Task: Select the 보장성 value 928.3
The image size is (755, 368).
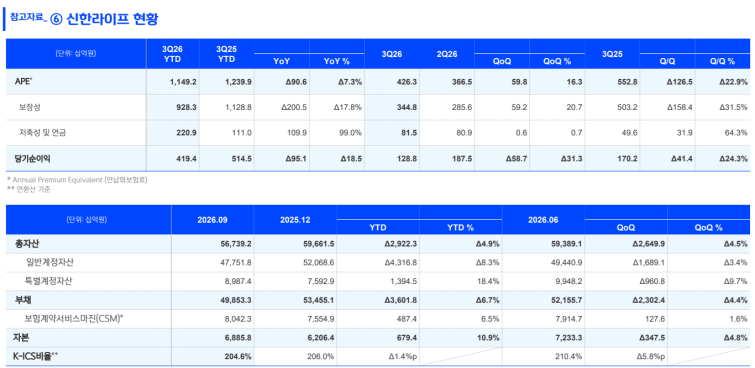Action: click(187, 107)
